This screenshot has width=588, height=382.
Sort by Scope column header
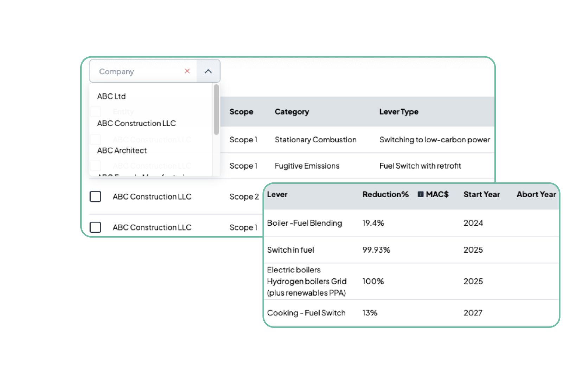[241, 112]
